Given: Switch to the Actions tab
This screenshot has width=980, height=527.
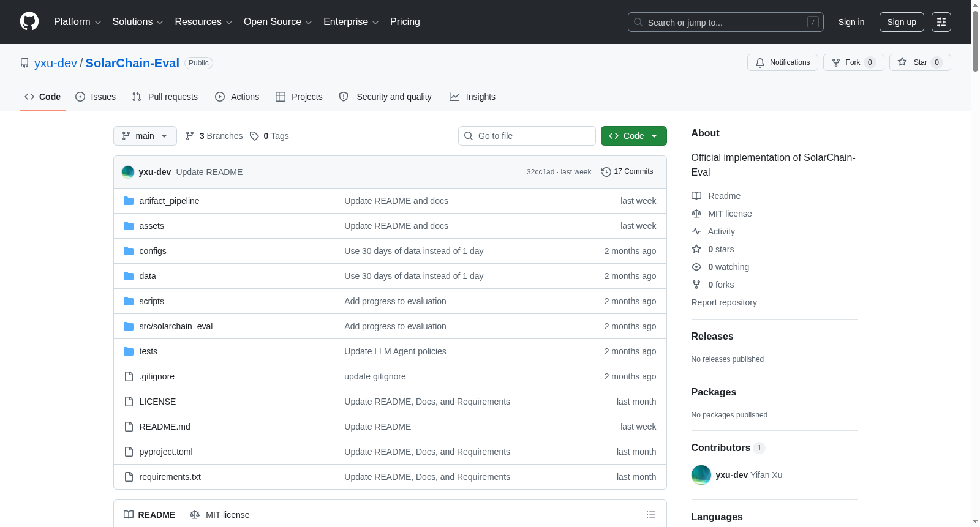Looking at the screenshot, I should pos(237,97).
